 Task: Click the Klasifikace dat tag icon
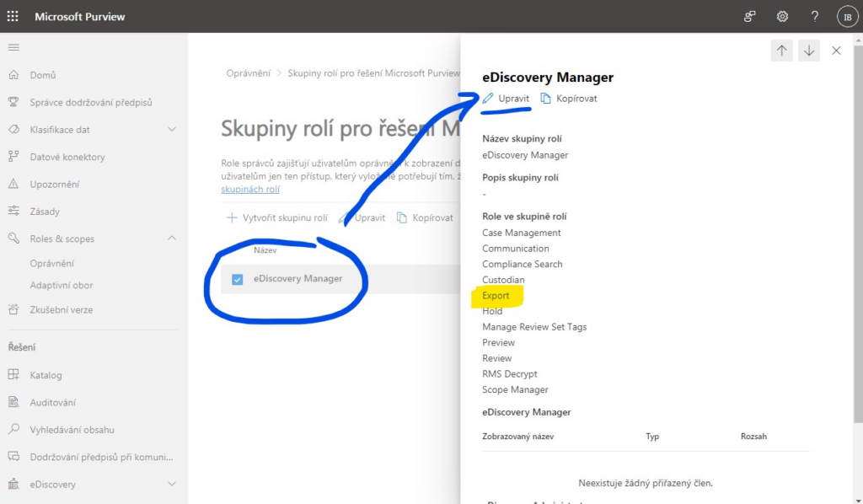pyautogui.click(x=13, y=129)
